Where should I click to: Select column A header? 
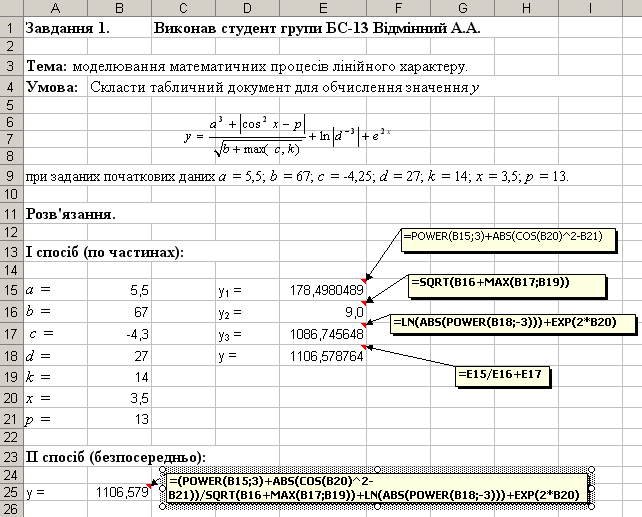(55, 8)
